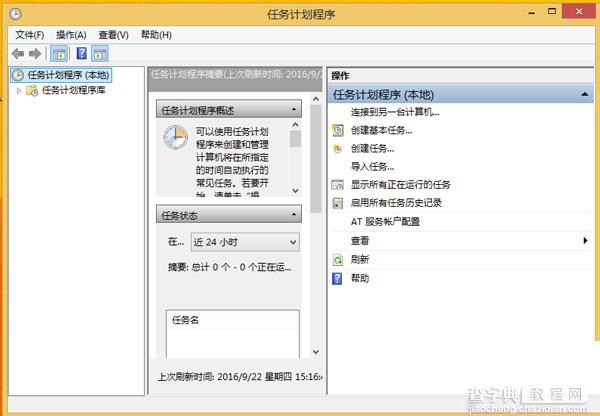600x416 pixels.
Task: Click the 查看 action text
Action: point(360,241)
